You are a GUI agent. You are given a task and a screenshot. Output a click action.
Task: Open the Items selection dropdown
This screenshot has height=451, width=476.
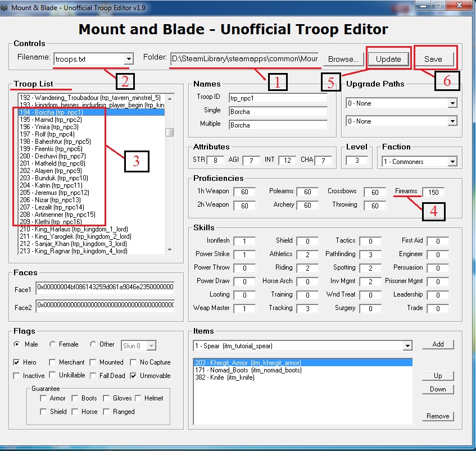[407, 346]
